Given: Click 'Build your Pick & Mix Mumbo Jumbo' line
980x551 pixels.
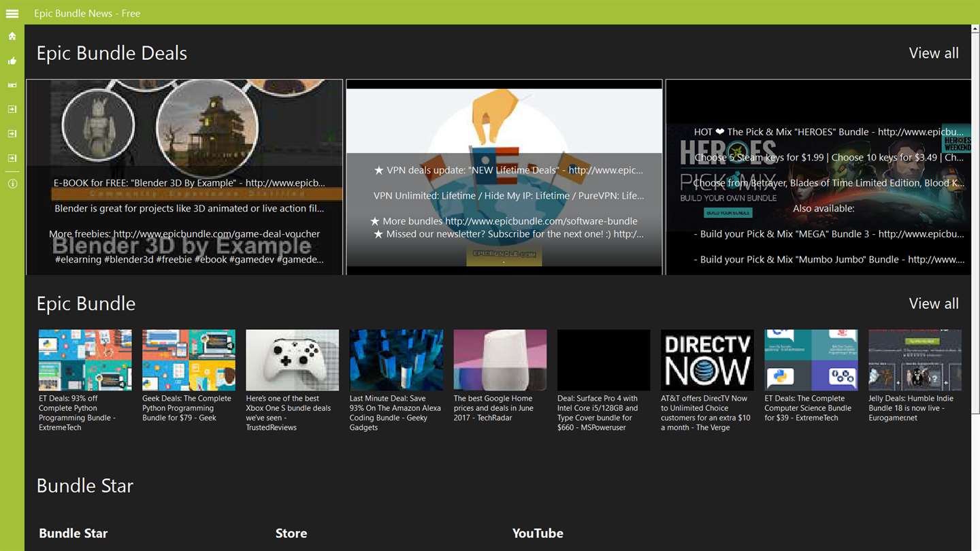Looking at the screenshot, I should [x=829, y=259].
